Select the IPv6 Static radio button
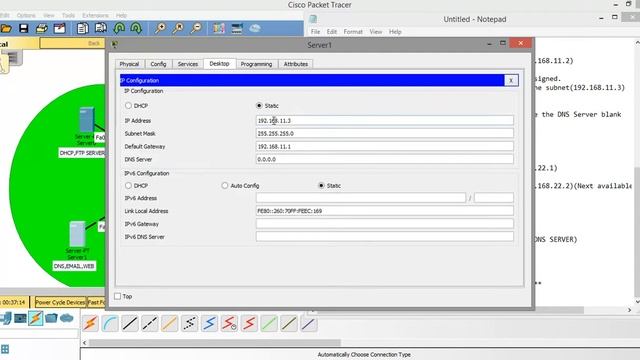 tap(321, 186)
